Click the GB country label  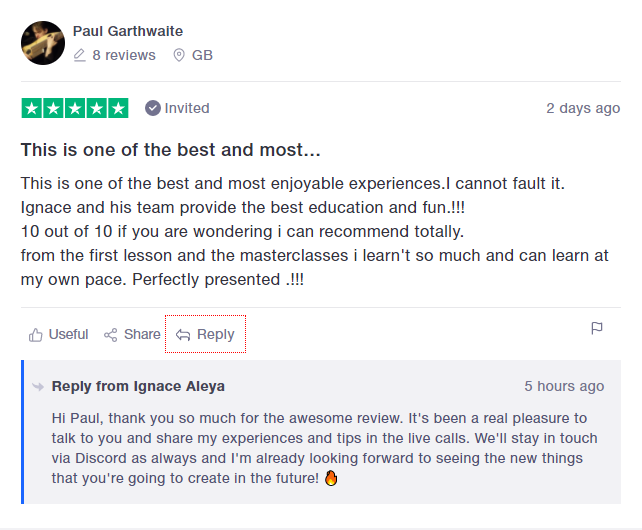(x=202, y=56)
